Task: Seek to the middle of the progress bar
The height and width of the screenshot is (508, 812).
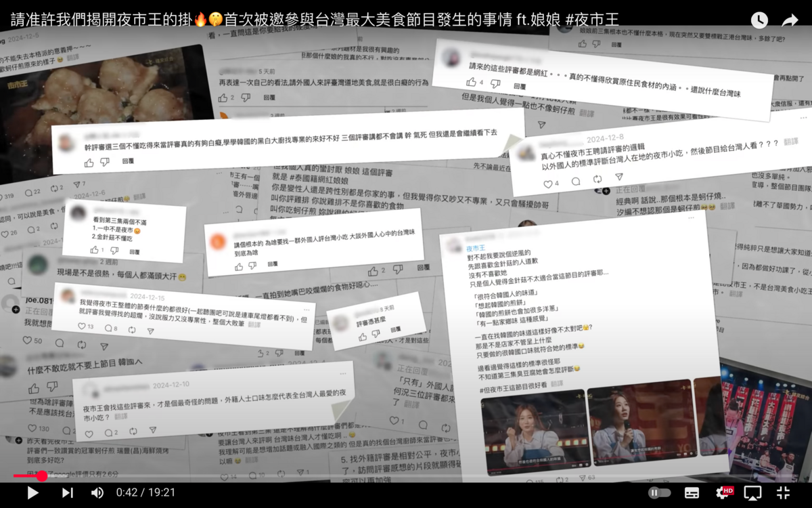Action: point(406,476)
